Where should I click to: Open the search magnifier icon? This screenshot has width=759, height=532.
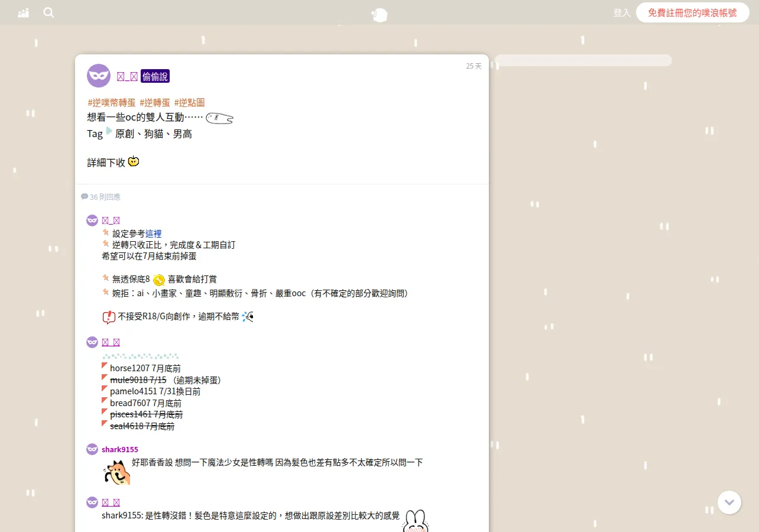click(48, 12)
